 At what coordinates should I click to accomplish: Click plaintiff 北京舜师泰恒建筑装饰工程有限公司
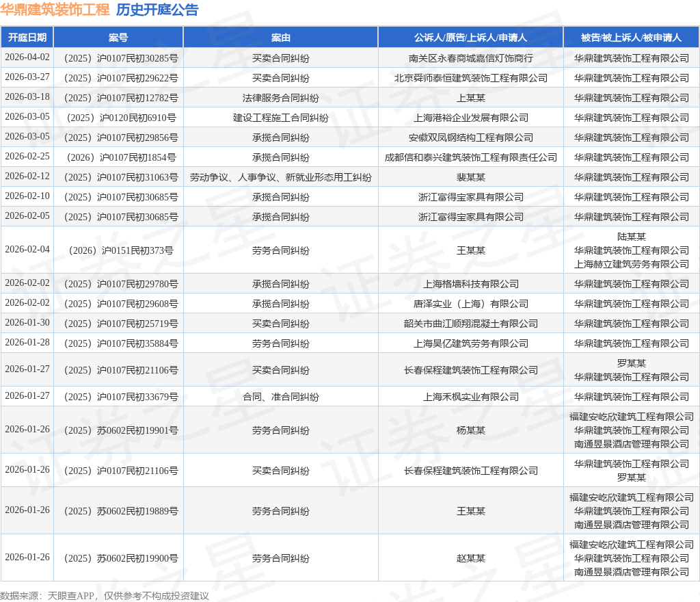[470, 78]
